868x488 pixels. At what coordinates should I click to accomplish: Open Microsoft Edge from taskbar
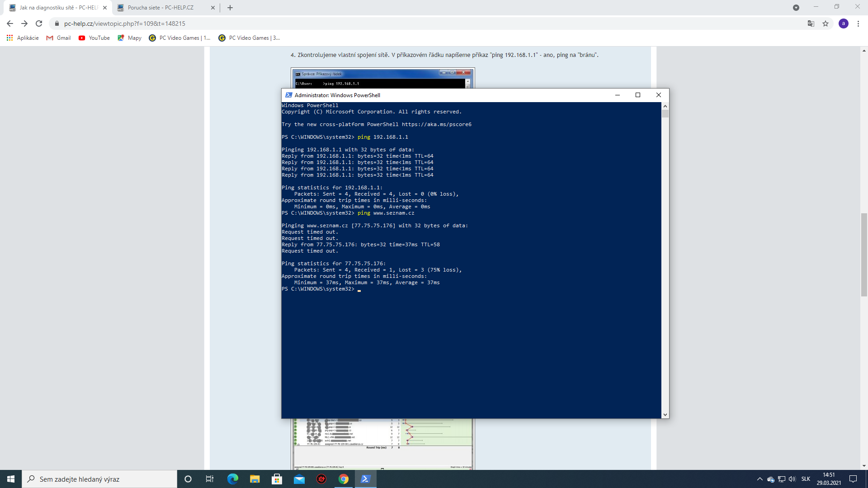(x=232, y=479)
